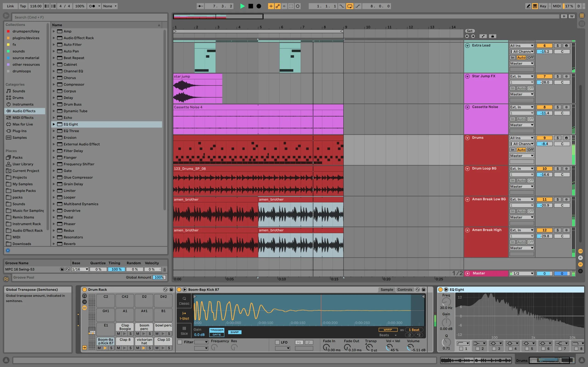This screenshot has height=367, width=588.
Task: Enable the Draw Mode pencil icon
Action: coord(528,6)
